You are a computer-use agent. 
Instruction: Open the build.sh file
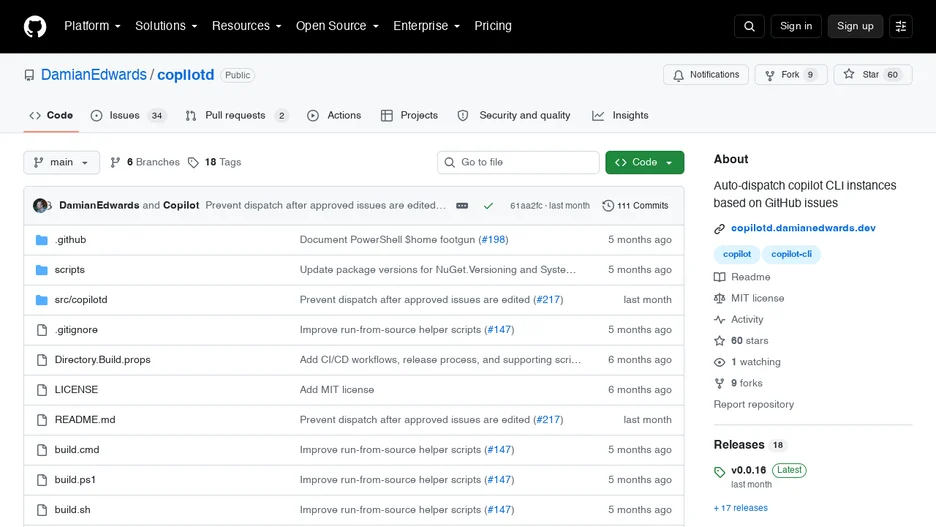pos(72,510)
